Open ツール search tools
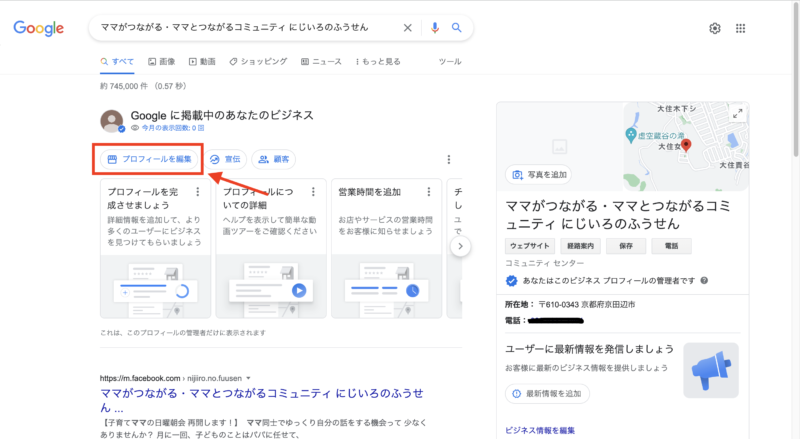This screenshot has width=800, height=439. [x=450, y=61]
